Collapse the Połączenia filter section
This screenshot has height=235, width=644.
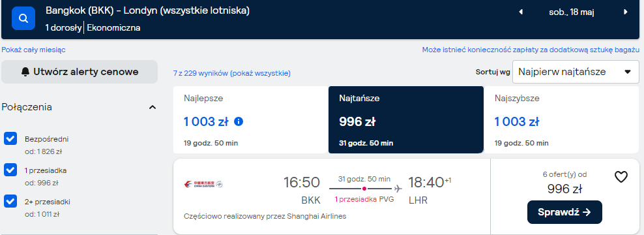[x=153, y=108]
